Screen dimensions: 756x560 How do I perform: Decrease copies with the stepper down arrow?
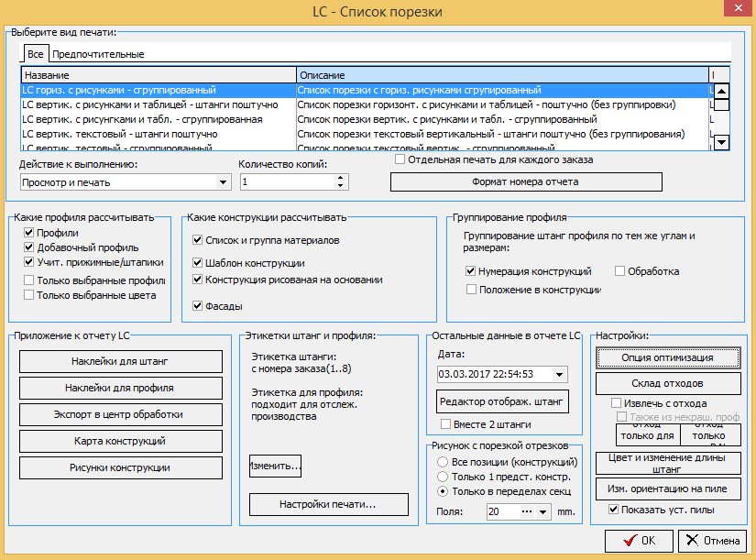click(340, 186)
